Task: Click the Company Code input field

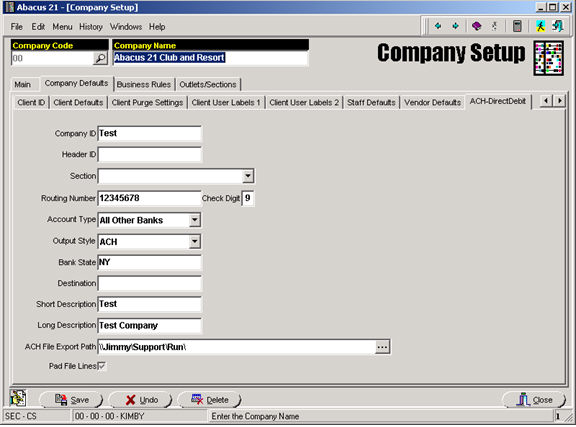Action: [53, 58]
